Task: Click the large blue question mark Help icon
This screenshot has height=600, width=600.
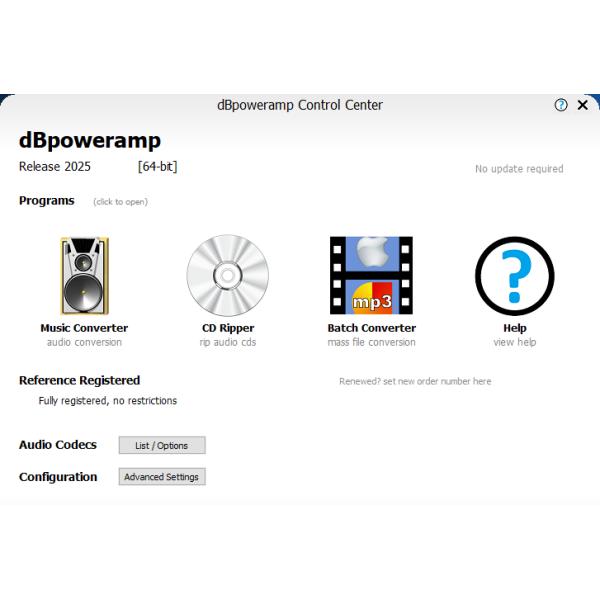Action: pos(514,276)
